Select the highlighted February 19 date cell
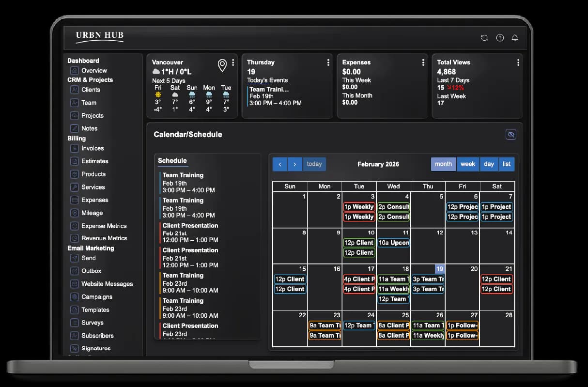 [x=439, y=268]
